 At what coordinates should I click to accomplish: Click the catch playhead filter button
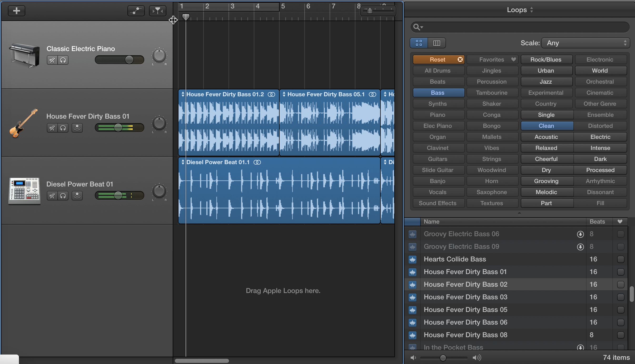coord(158,11)
